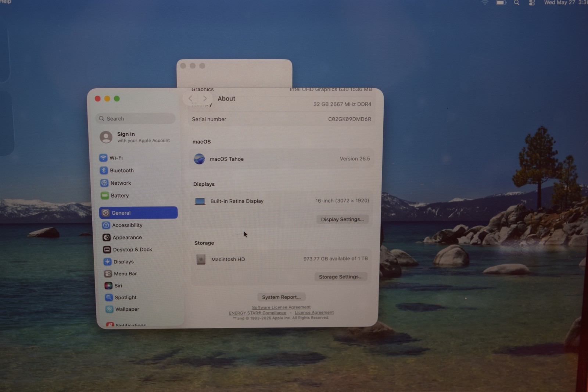
Task: Open Bluetooth settings icon in sidebar
Action: (104, 170)
